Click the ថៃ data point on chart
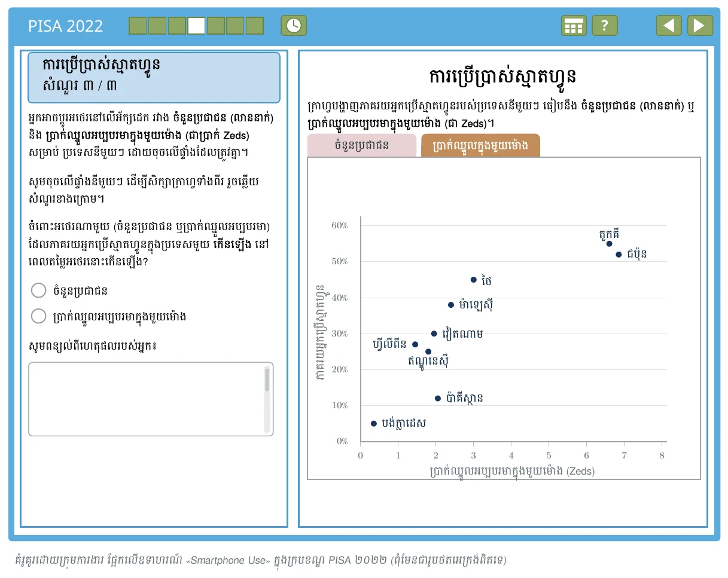 point(473,279)
